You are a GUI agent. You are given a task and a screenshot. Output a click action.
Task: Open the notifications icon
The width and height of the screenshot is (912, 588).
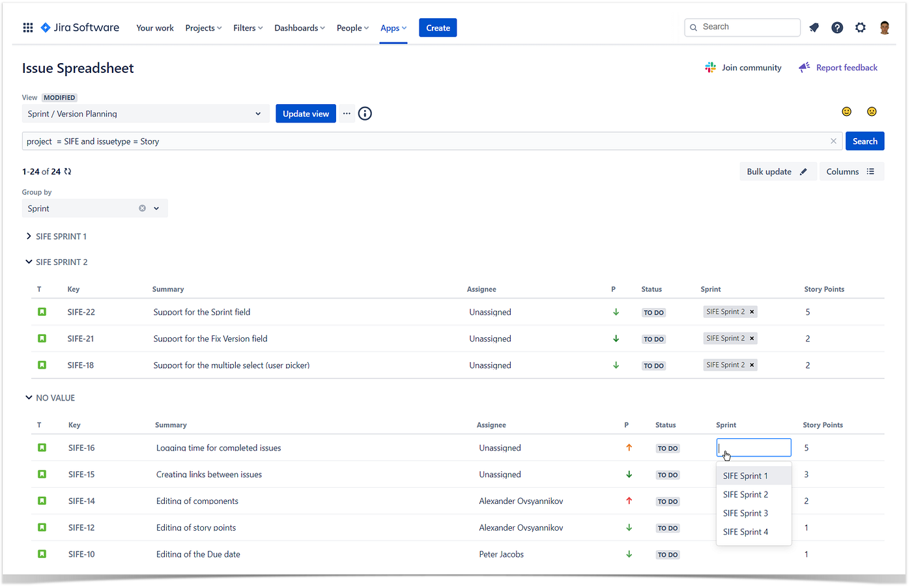coord(814,27)
